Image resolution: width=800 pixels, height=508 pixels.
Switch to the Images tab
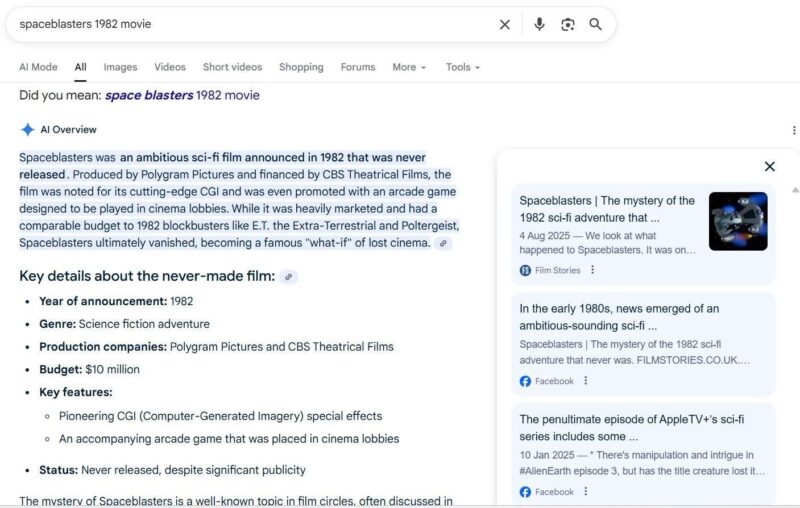[120, 67]
